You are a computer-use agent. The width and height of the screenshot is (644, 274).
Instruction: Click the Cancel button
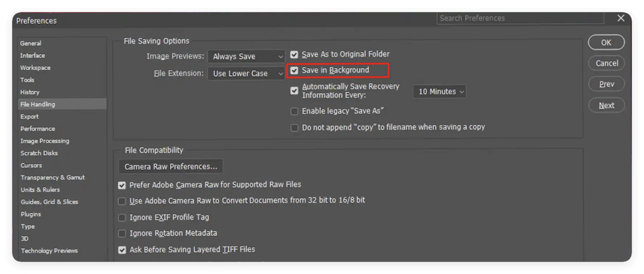coord(606,63)
